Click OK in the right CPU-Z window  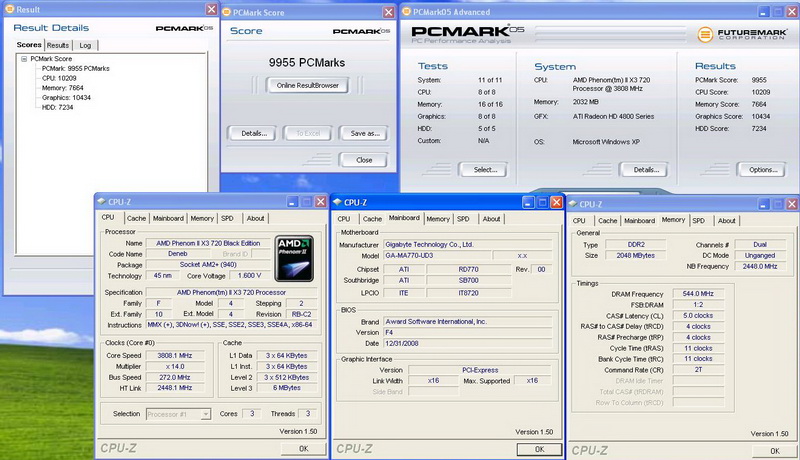(774, 451)
